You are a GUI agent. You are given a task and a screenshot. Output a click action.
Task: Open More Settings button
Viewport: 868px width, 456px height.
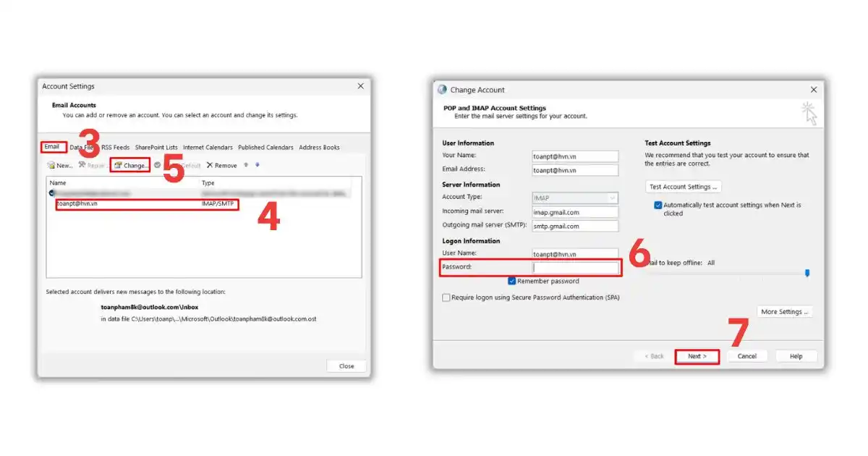tap(785, 312)
